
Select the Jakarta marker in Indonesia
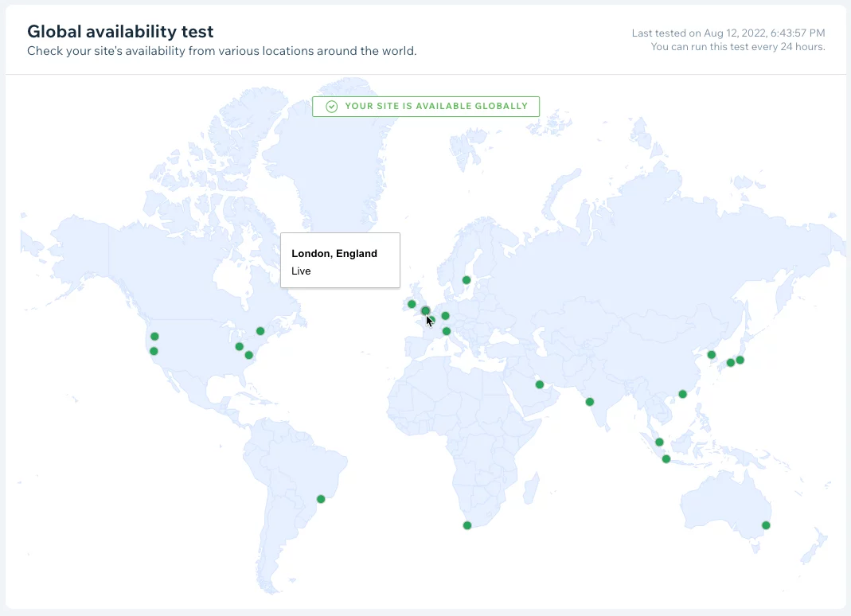(x=666, y=459)
